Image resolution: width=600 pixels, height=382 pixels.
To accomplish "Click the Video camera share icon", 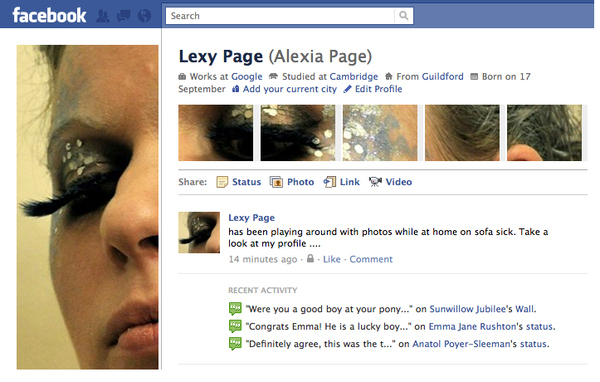I will 375,182.
